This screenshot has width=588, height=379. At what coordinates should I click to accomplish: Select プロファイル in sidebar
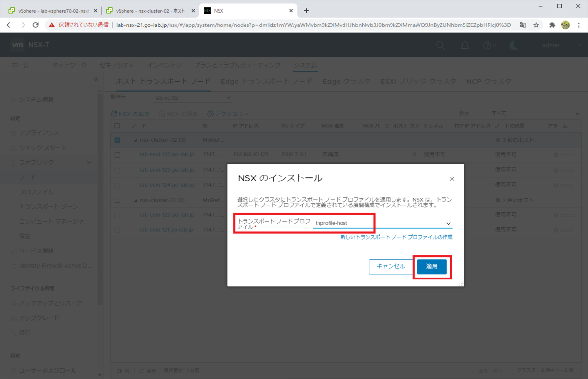pyautogui.click(x=36, y=192)
